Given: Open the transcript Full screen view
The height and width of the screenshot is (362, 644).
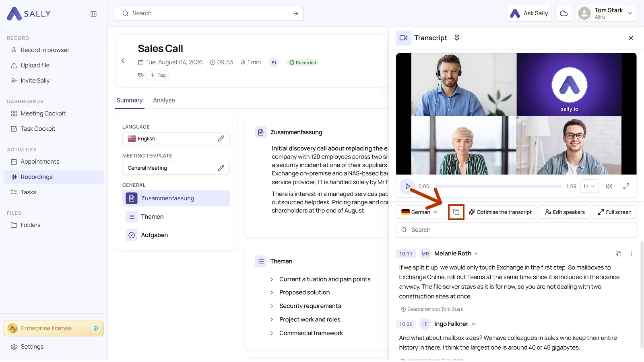Looking at the screenshot, I should pyautogui.click(x=615, y=212).
